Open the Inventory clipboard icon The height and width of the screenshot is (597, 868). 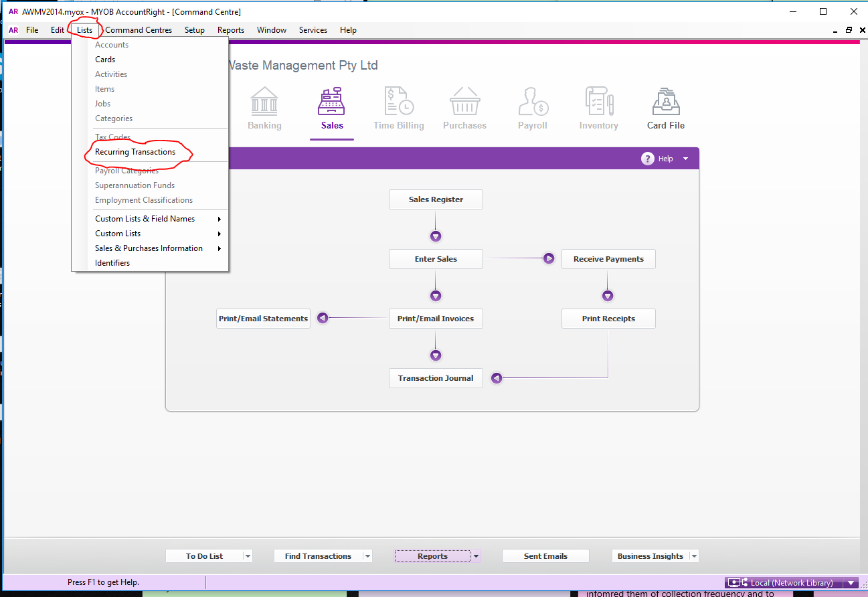[x=598, y=101]
